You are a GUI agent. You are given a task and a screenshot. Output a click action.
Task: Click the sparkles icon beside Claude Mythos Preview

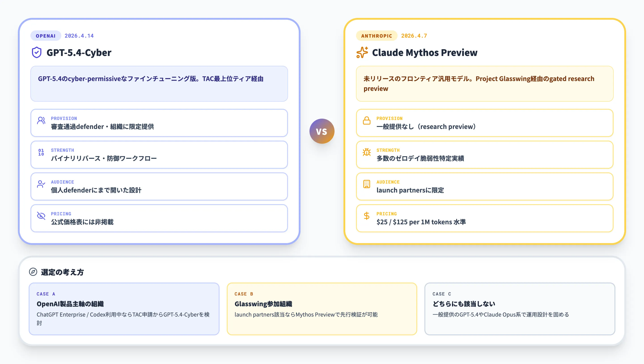coord(362,52)
